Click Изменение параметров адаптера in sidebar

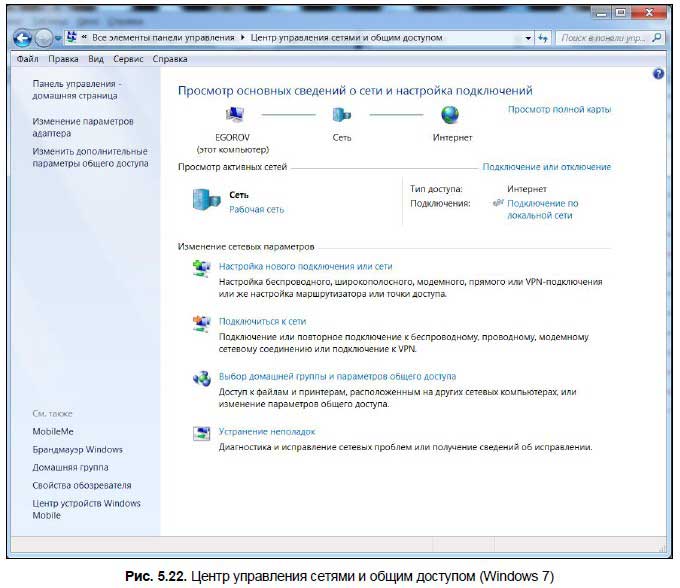pos(83,127)
